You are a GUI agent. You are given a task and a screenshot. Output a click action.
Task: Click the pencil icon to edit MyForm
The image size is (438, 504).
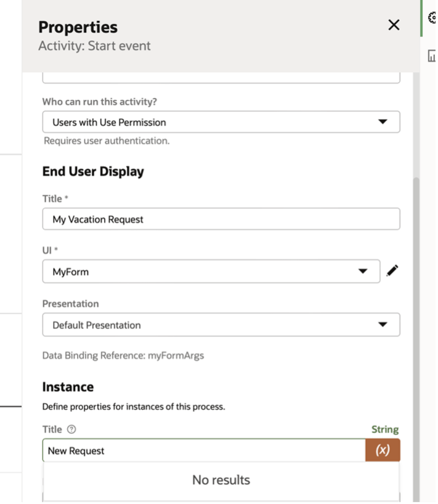tap(392, 271)
